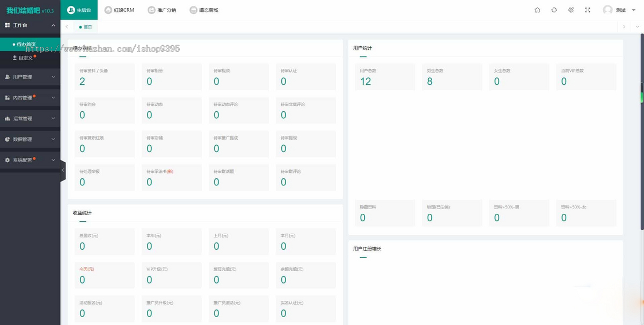Open the '待审群评论' card
This screenshot has height=325, width=644.
pyautogui.click(x=306, y=177)
